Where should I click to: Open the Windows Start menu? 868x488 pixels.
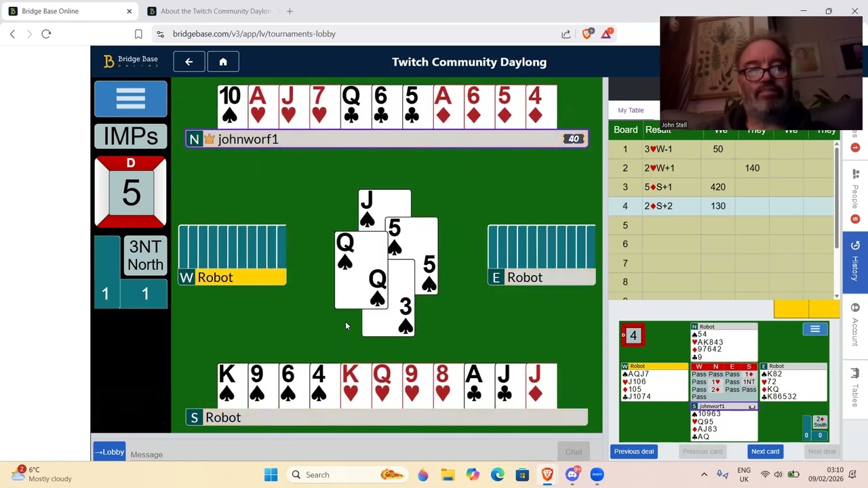pyautogui.click(x=271, y=474)
